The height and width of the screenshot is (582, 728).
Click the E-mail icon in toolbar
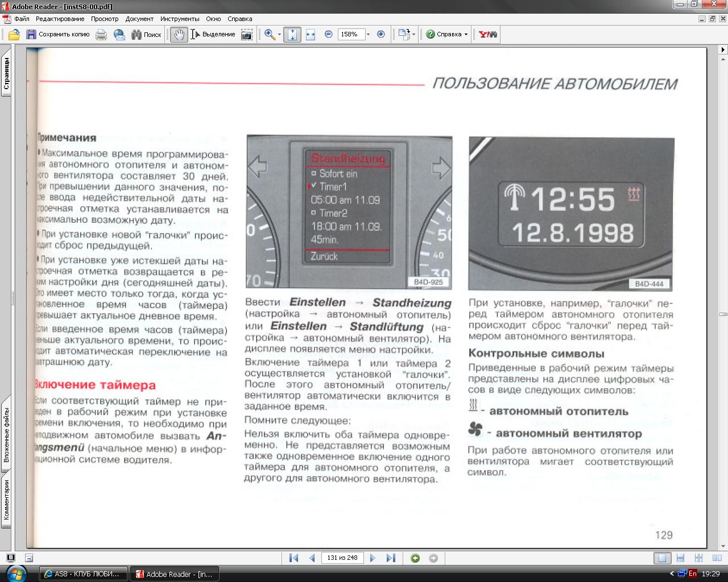tap(119, 35)
